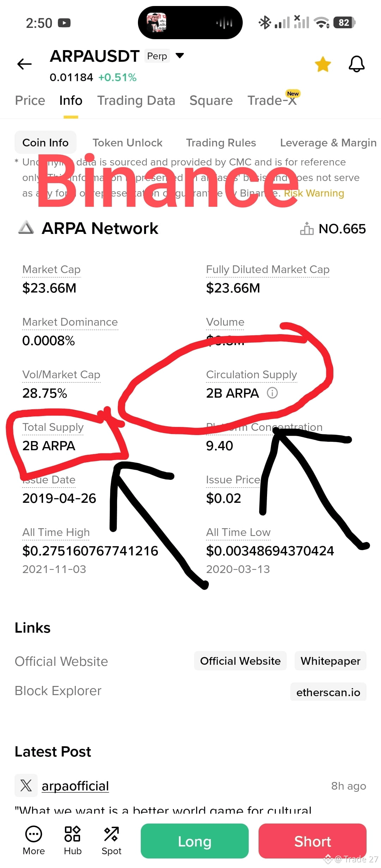Open the Risk Warning link

click(x=314, y=193)
